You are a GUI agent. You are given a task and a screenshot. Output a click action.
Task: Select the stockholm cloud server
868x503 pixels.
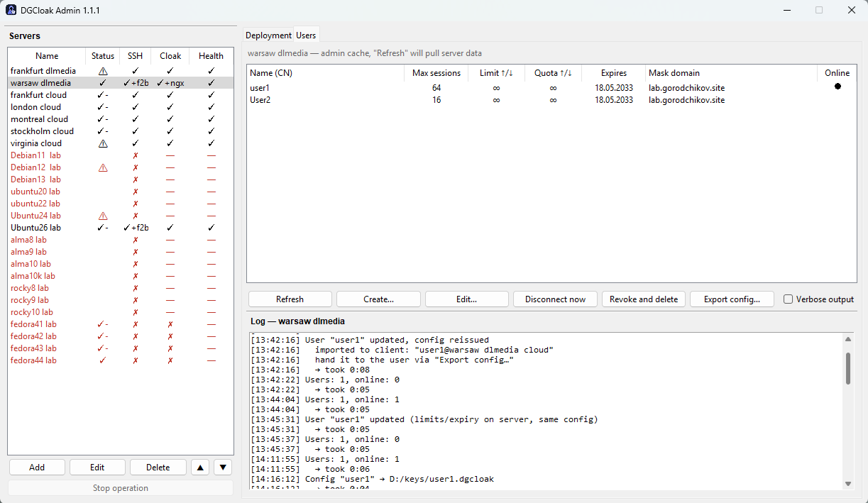coord(121,131)
